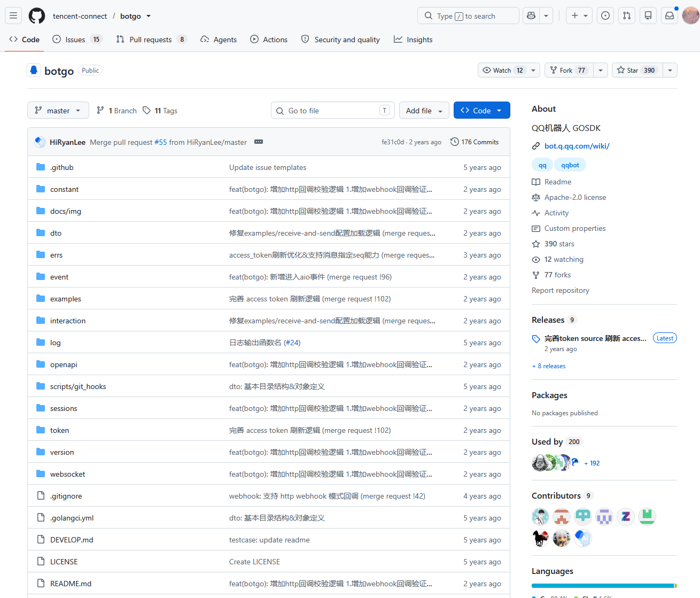
Task: Open the notifications inbox
Action: [670, 15]
